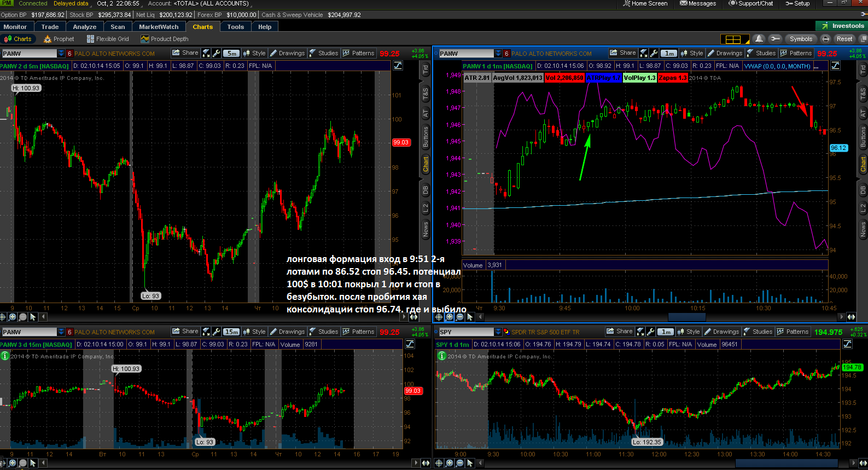Toggle Trd sidebar on PANW 5m chart
The height and width of the screenshot is (470, 868).
point(426,69)
